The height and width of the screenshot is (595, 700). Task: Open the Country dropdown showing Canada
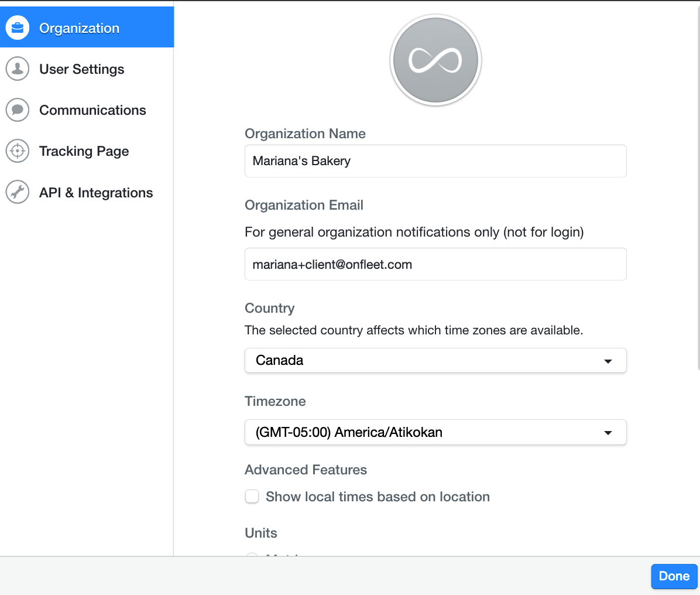(x=435, y=360)
